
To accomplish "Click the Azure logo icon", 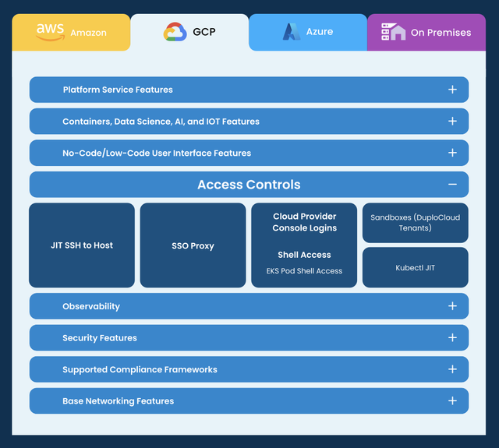I will click(291, 32).
